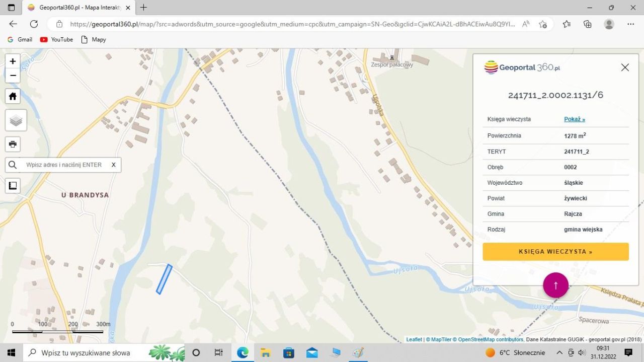Image resolution: width=644 pixels, height=362 pixels.
Task: Click the pink scroll-up arrow button
Action: 555,285
